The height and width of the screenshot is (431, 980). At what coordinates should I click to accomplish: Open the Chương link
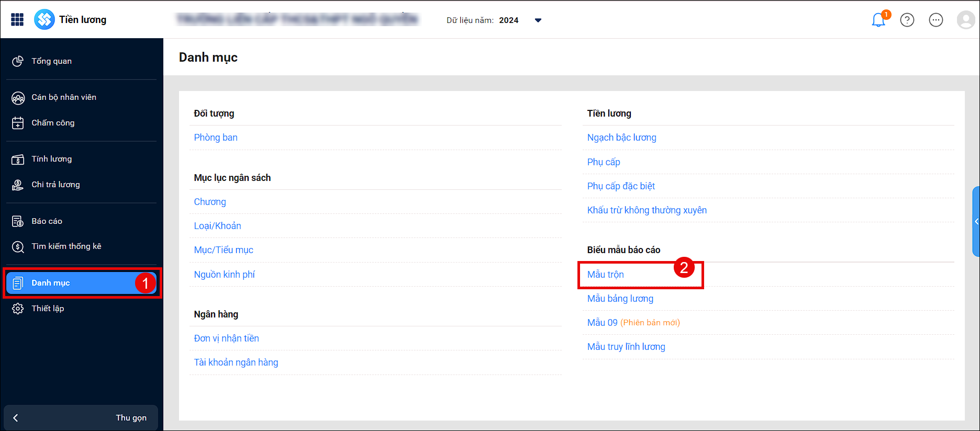210,202
